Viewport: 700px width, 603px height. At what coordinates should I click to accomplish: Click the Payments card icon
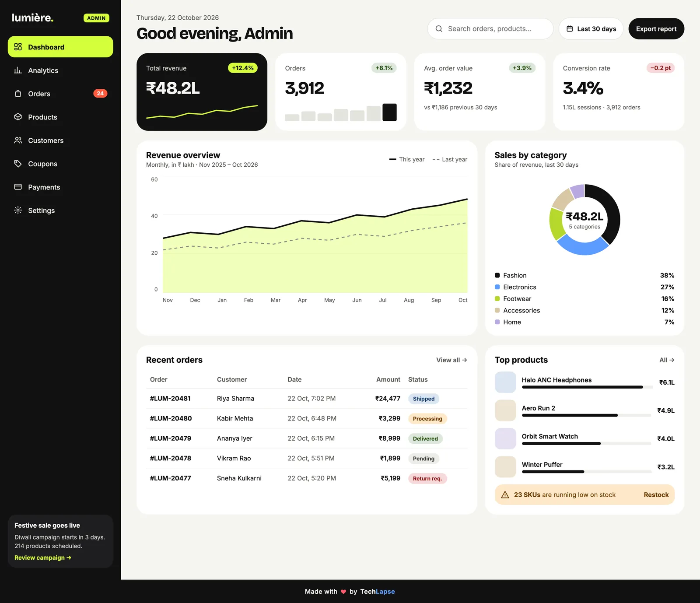pyautogui.click(x=18, y=187)
